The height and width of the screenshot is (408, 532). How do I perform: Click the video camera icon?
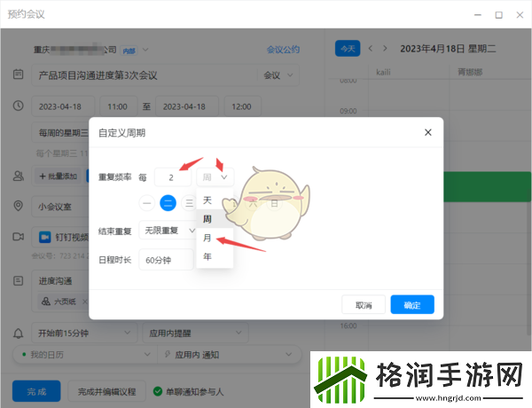click(19, 237)
